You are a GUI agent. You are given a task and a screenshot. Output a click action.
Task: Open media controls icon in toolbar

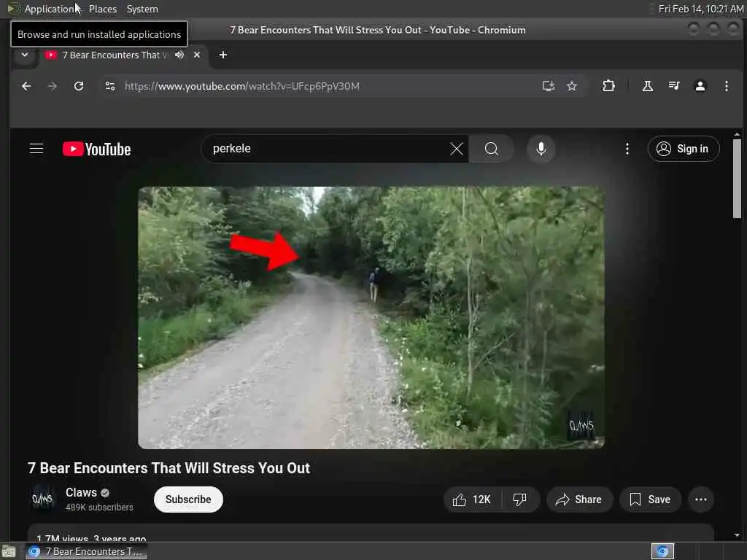click(673, 86)
